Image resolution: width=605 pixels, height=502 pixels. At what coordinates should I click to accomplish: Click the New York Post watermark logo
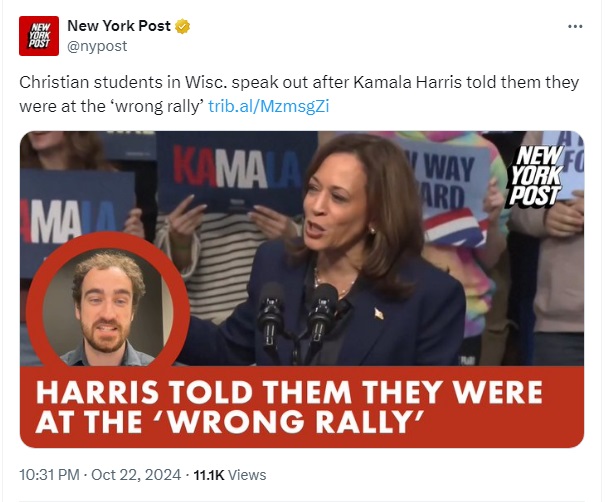[535, 175]
